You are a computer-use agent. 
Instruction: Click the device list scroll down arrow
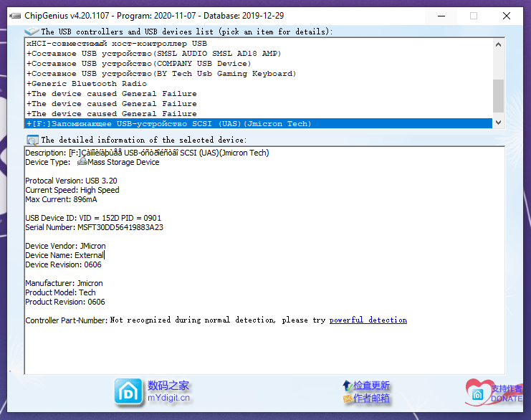(x=498, y=123)
